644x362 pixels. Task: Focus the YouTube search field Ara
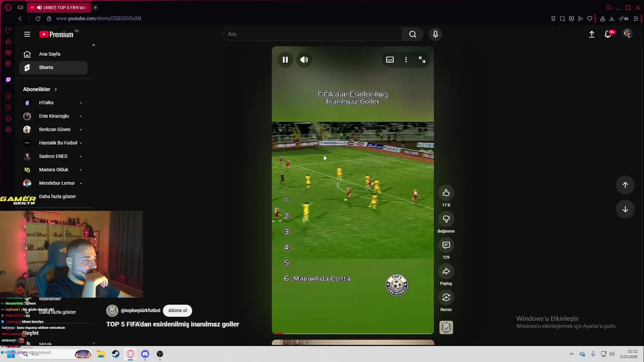coord(312,34)
